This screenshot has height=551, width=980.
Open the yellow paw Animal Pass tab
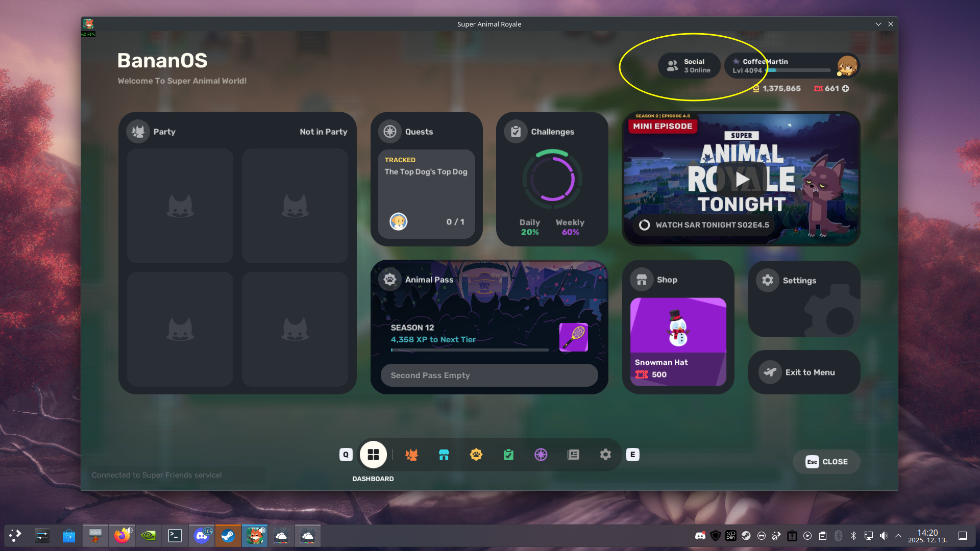click(476, 455)
